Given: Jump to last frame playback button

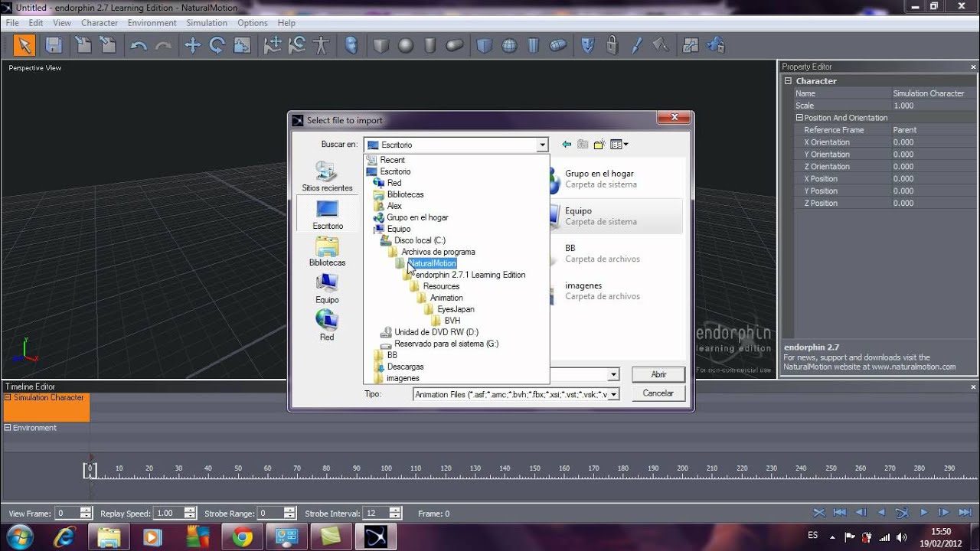Looking at the screenshot, I should pyautogui.click(x=965, y=513).
